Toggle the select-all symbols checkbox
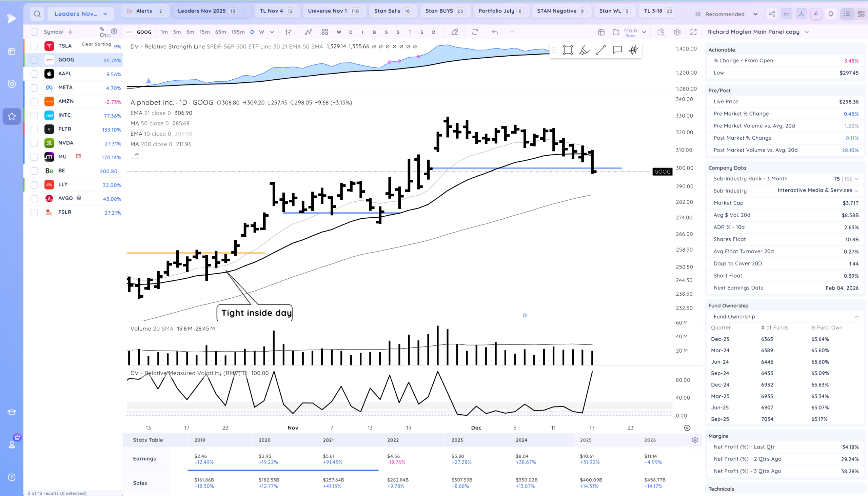 34,32
